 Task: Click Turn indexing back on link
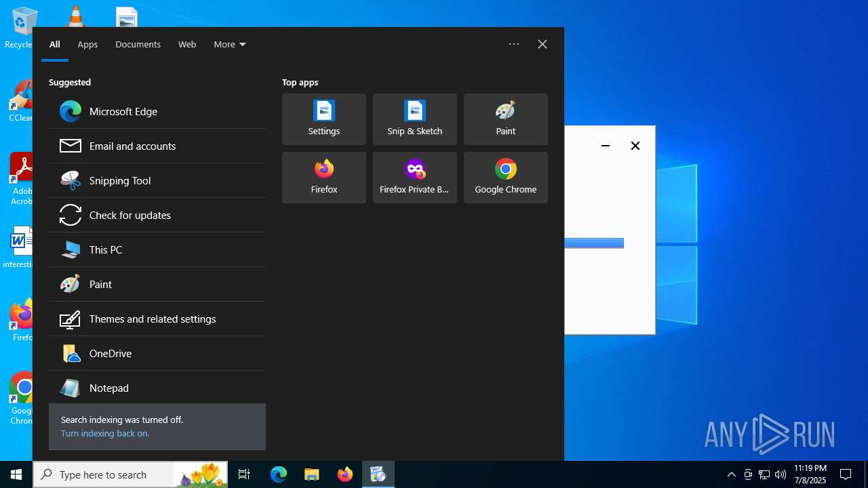point(105,433)
